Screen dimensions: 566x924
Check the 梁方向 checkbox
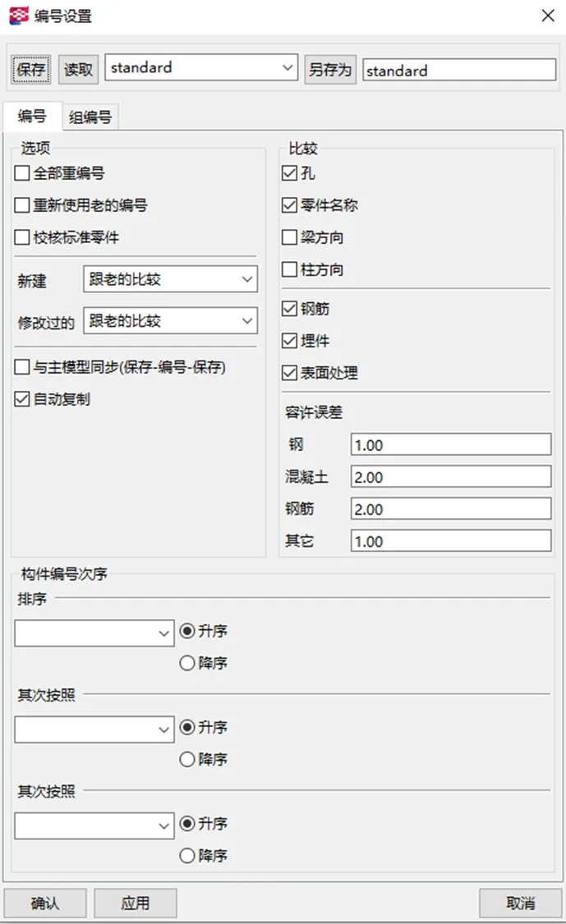tap(289, 237)
